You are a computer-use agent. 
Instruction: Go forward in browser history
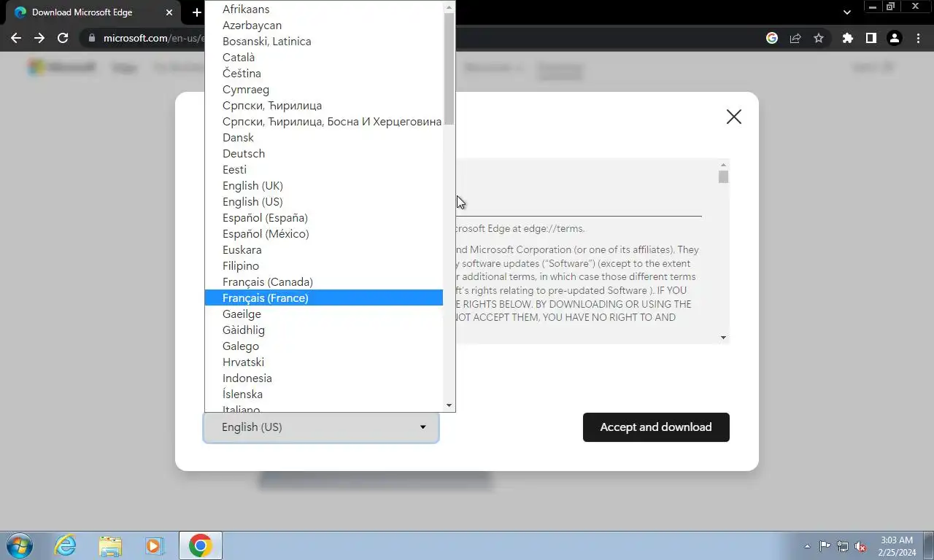39,38
